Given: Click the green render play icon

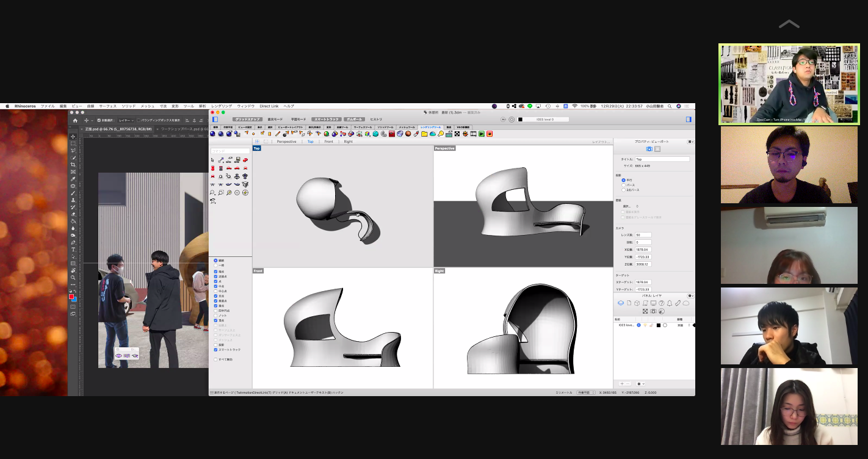Looking at the screenshot, I should click(x=482, y=134).
